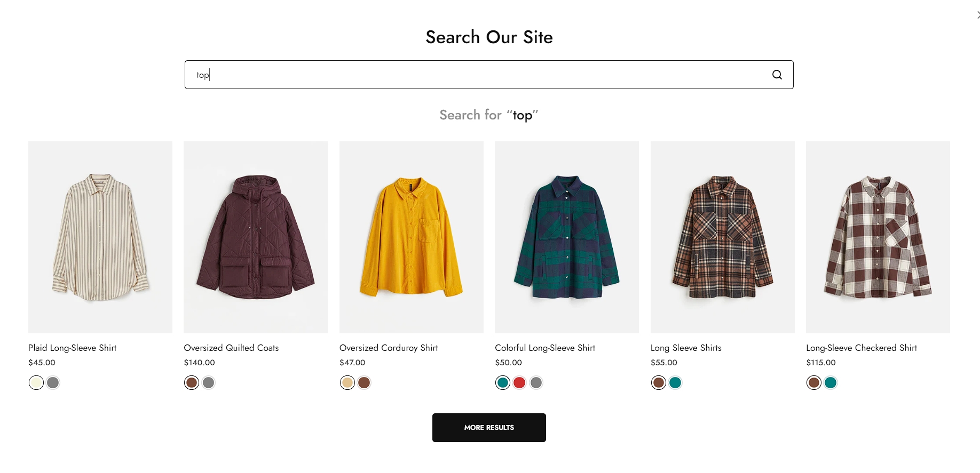Pick brown swatch for Oversized Corduroy Shirt
This screenshot has height=473, width=980.
pyautogui.click(x=364, y=383)
